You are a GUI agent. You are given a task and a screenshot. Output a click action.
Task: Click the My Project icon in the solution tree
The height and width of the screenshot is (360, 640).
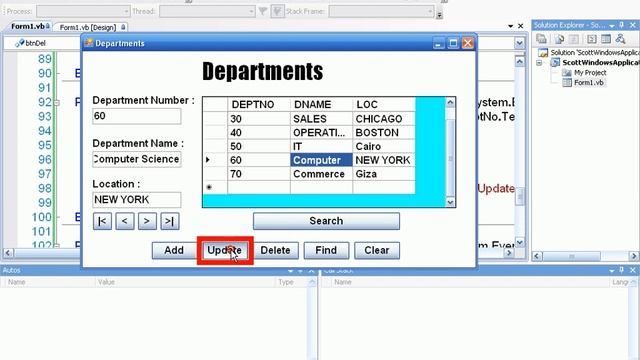click(567, 73)
